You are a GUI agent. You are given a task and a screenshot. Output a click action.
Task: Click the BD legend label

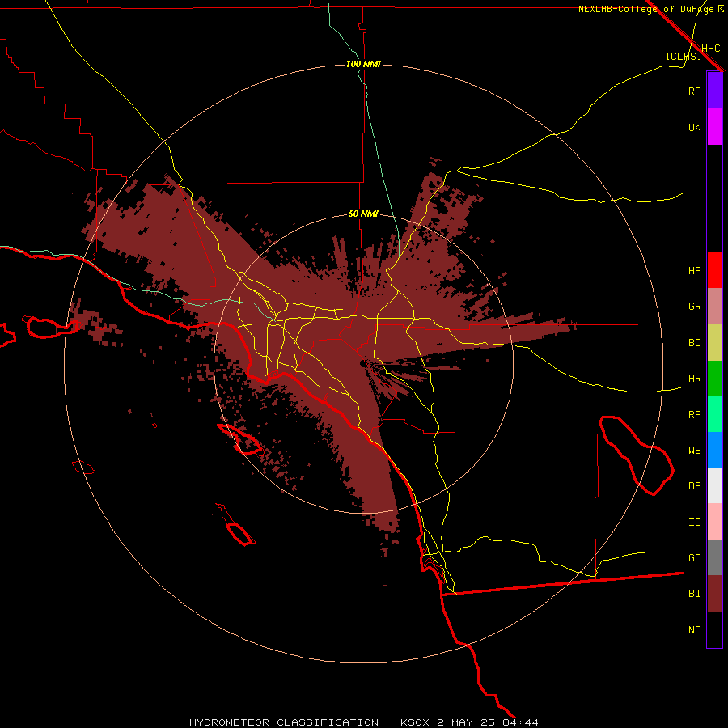click(694, 343)
